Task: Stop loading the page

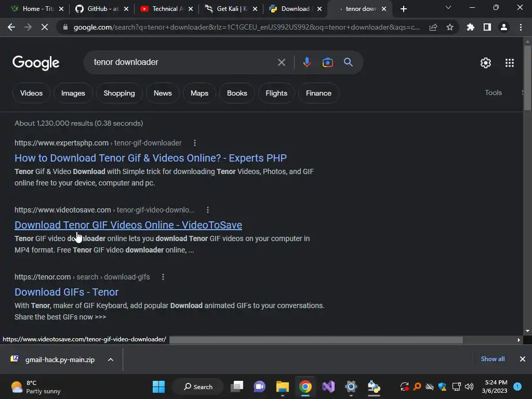Action: point(45,27)
